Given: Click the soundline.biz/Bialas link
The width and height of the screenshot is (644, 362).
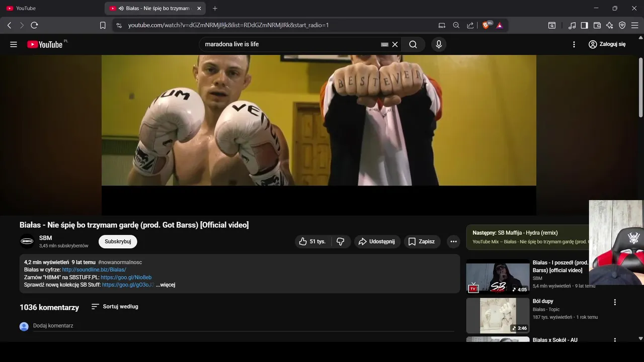Looking at the screenshot, I should click(x=94, y=270).
